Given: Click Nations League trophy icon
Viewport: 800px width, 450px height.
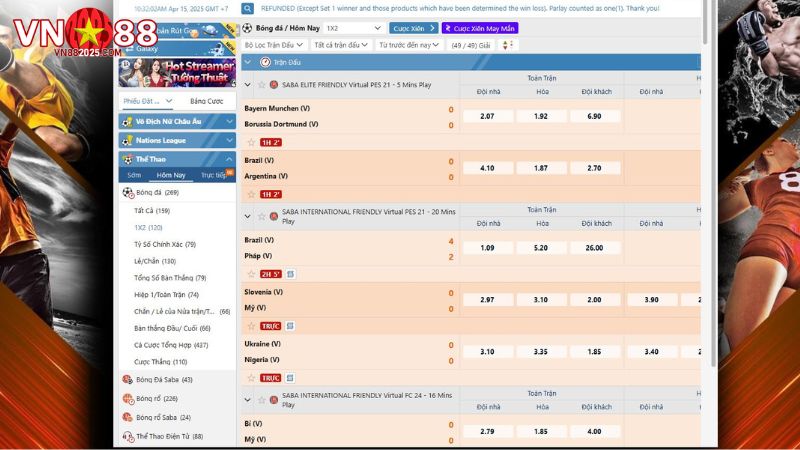Looking at the screenshot, I should 127,140.
